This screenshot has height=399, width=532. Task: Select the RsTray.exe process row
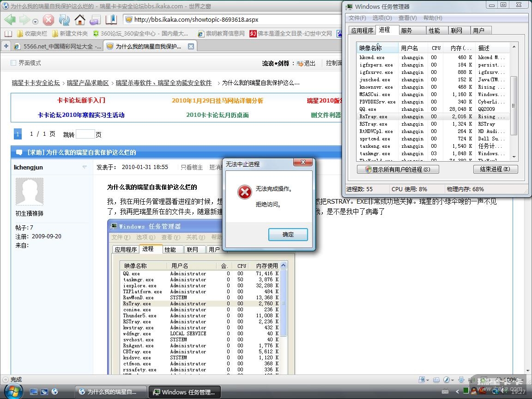pyautogui.click(x=433, y=116)
